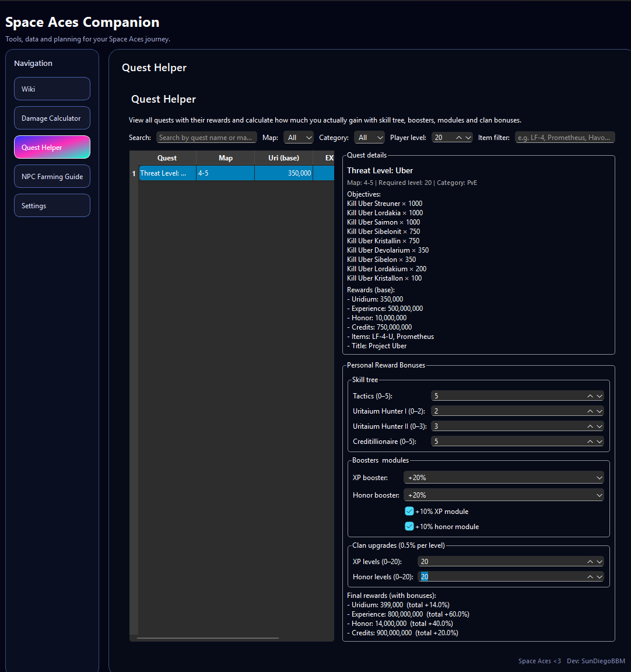Switch to the Damage Calculator
This screenshot has width=631, height=672.
52,118
